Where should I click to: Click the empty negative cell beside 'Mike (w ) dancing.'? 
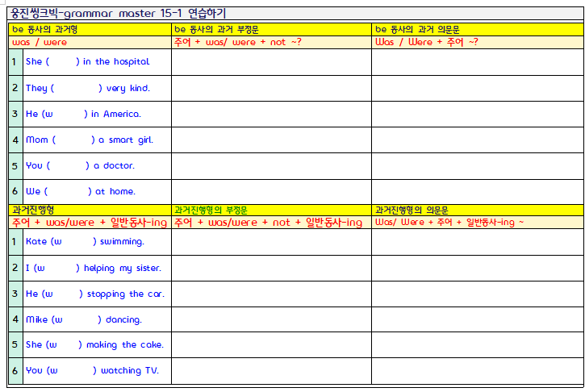(272, 319)
